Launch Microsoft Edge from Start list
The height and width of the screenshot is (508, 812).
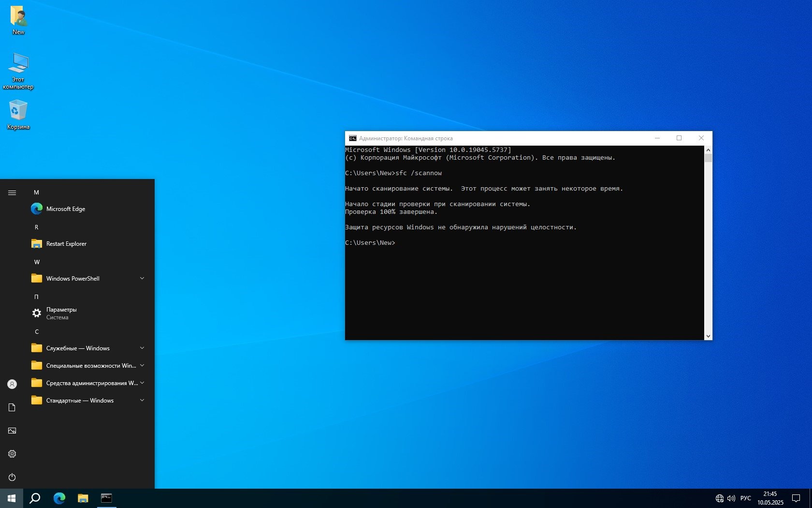[66, 209]
